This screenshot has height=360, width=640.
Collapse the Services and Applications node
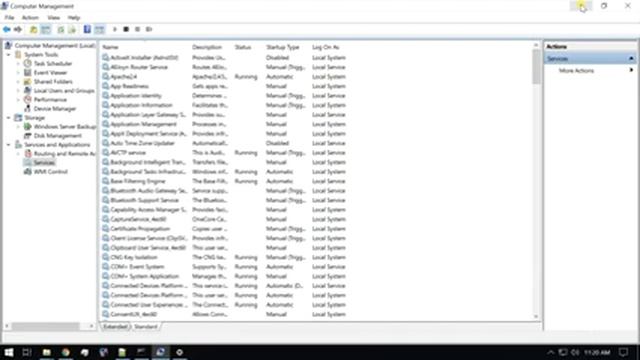9,144
